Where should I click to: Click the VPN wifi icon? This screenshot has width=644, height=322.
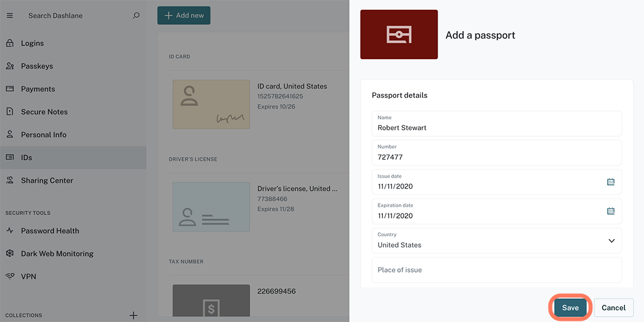(x=10, y=277)
